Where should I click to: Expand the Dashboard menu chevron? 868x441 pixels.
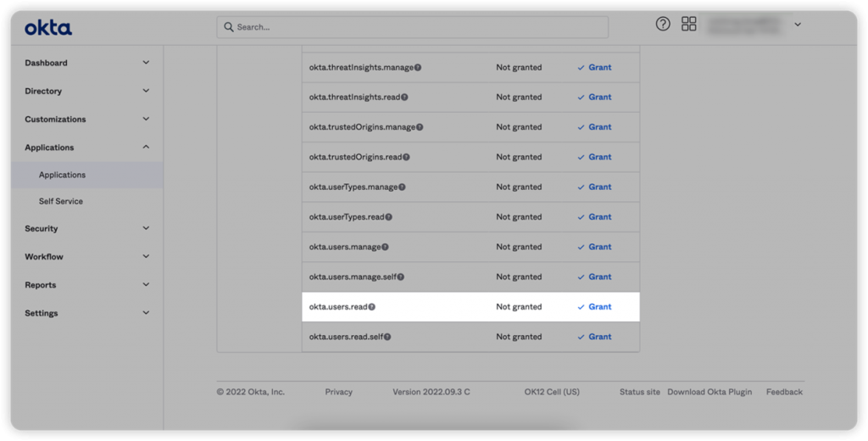(146, 63)
